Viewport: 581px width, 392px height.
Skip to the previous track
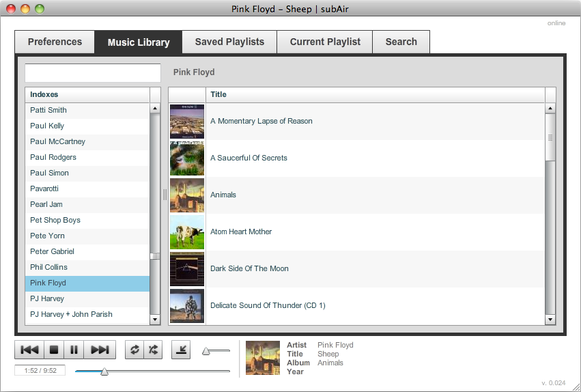pos(29,350)
